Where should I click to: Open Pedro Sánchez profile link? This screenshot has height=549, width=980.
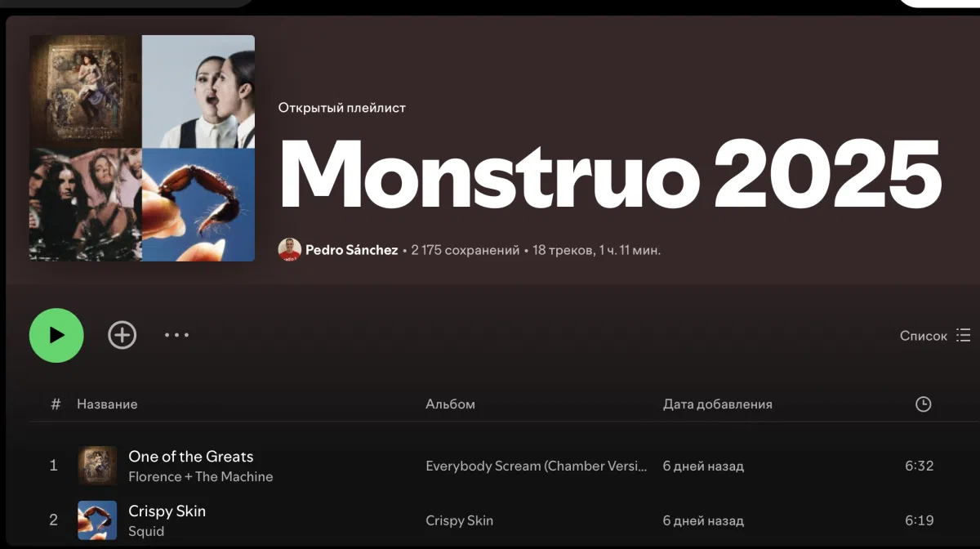point(351,250)
